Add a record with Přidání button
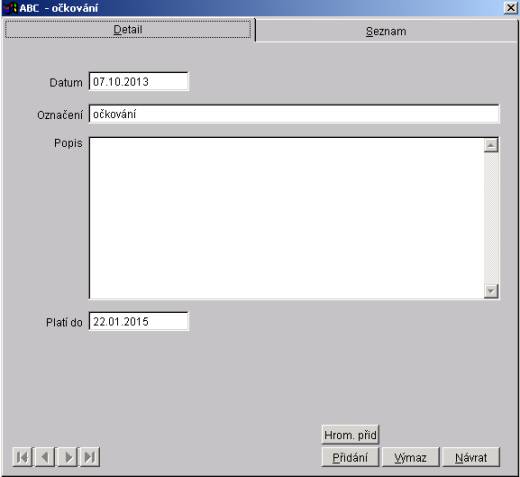 (x=350, y=457)
